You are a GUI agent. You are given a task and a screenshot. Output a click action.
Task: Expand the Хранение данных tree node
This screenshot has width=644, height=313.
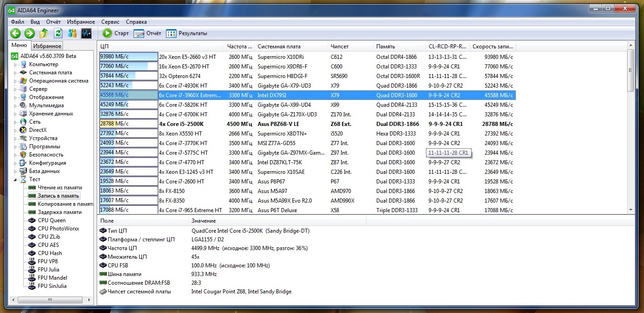pyautogui.click(x=15, y=114)
